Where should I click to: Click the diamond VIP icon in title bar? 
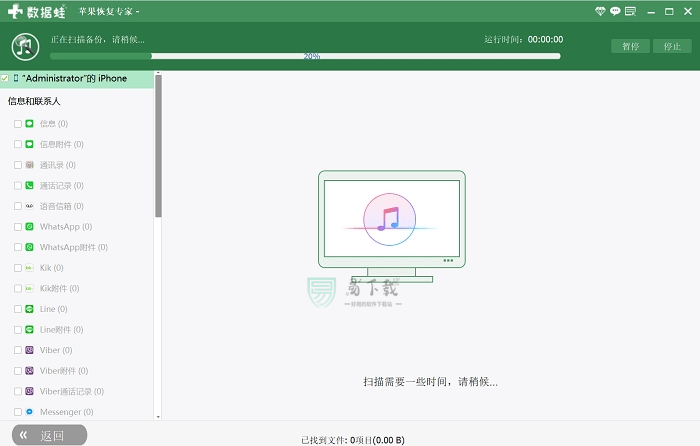600,11
